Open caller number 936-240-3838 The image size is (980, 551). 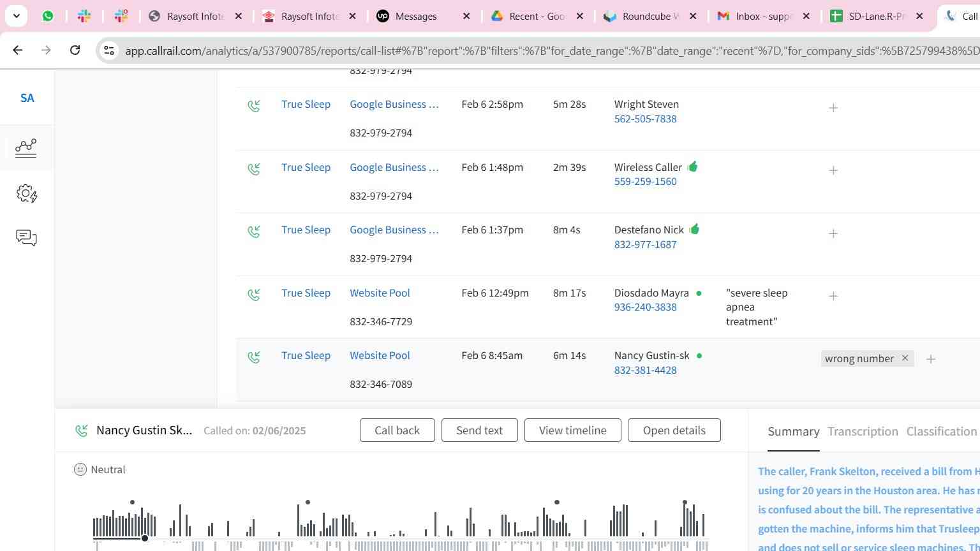point(645,307)
